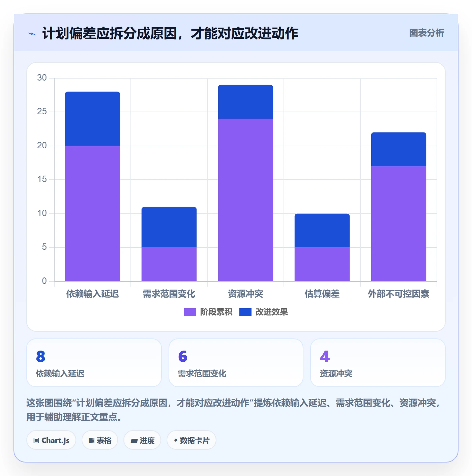The height and width of the screenshot is (476, 472).
Task: Click the 外部不可控因素 x-axis label
Action: pyautogui.click(x=399, y=294)
